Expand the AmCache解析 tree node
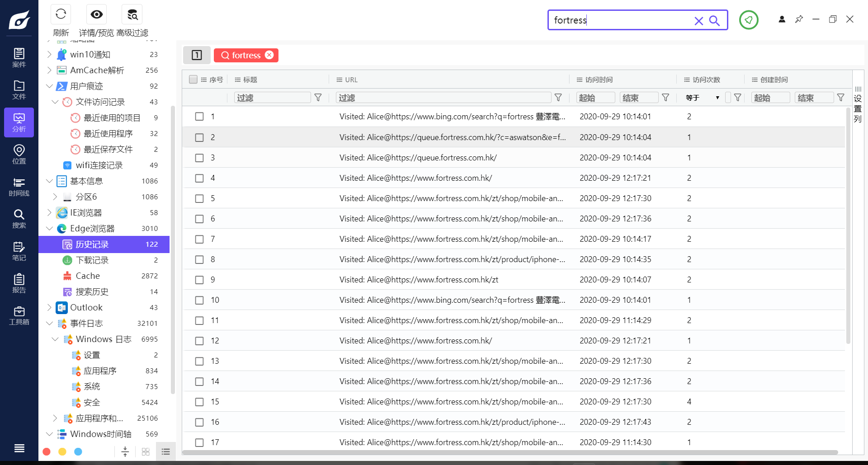The width and height of the screenshot is (868, 465). click(x=49, y=70)
